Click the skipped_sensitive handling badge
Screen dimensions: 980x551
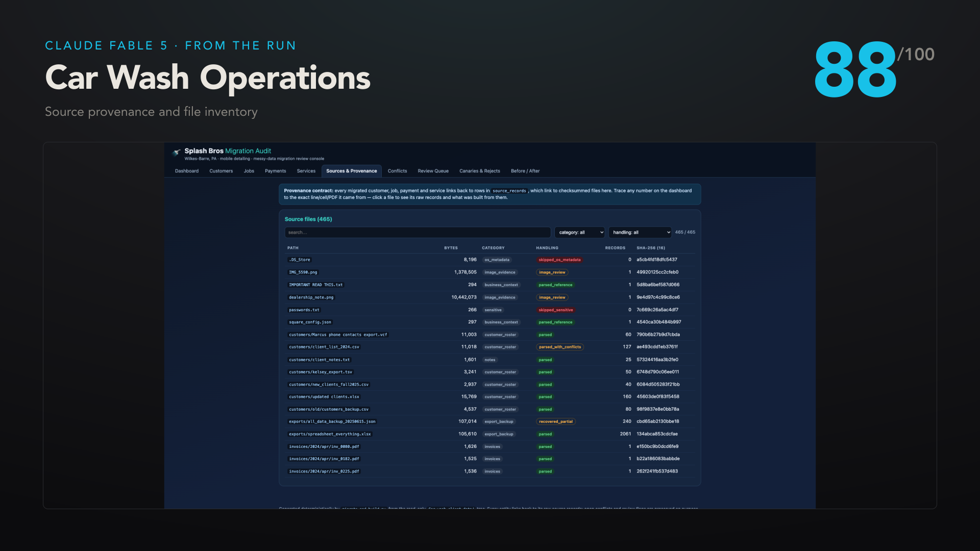point(556,310)
